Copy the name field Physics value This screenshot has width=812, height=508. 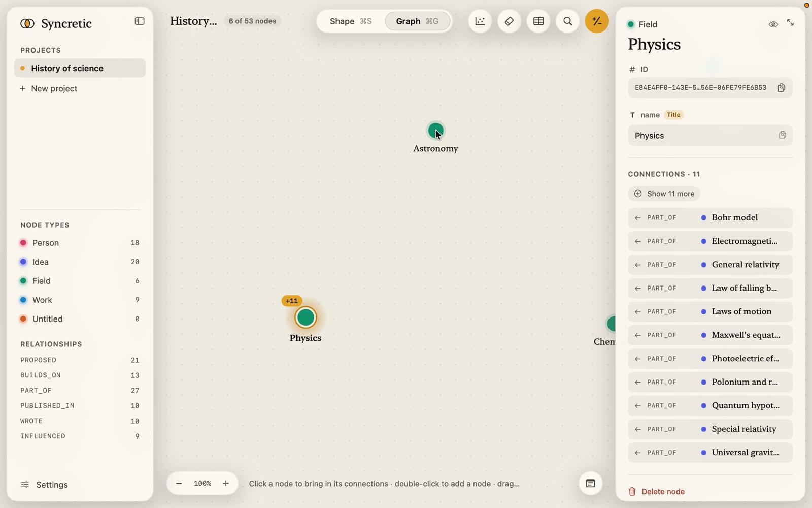point(782,136)
